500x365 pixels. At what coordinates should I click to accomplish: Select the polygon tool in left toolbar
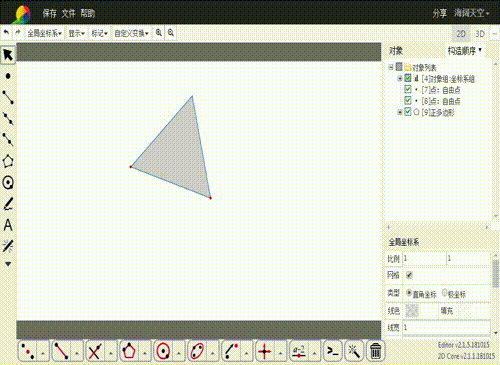pos(8,161)
